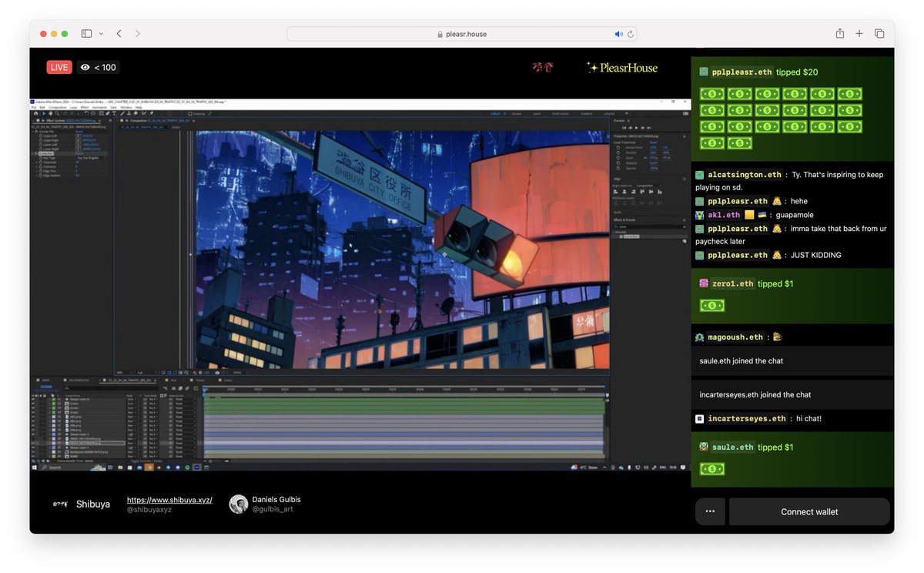Collapse the Luma Key effect twirl
The image size is (924, 573).
33,153
